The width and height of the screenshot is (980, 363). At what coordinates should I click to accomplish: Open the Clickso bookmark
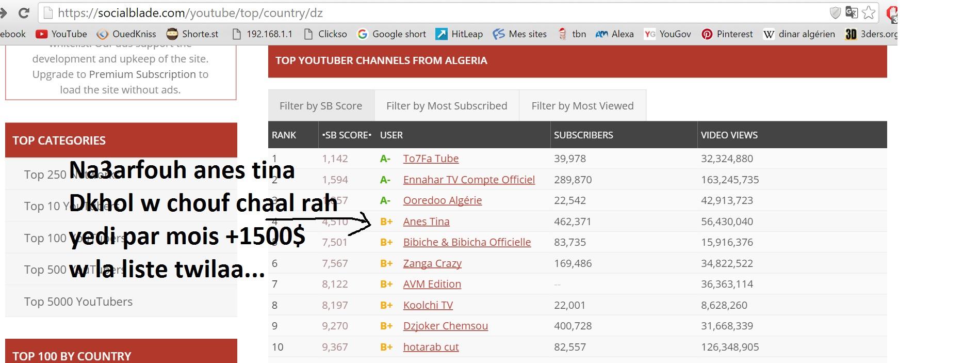[x=325, y=34]
